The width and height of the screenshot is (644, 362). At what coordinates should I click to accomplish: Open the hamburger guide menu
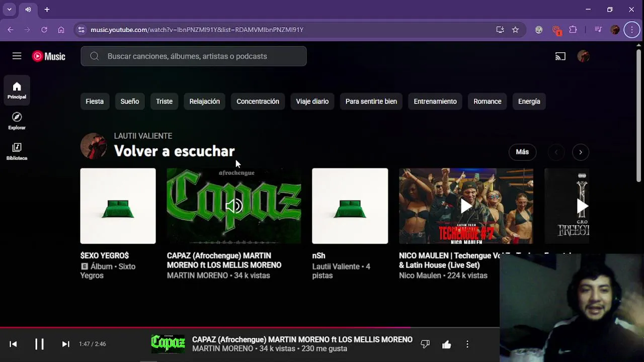tap(17, 56)
